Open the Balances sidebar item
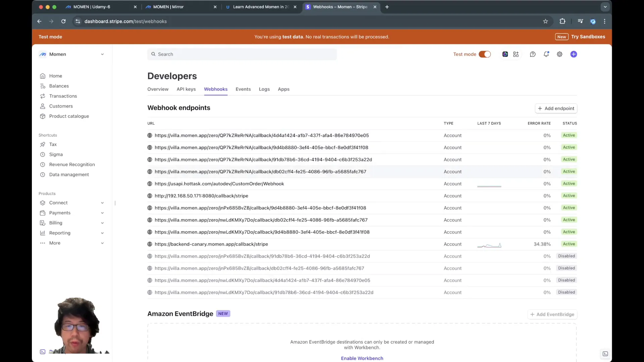This screenshot has width=644, height=362. (59, 86)
